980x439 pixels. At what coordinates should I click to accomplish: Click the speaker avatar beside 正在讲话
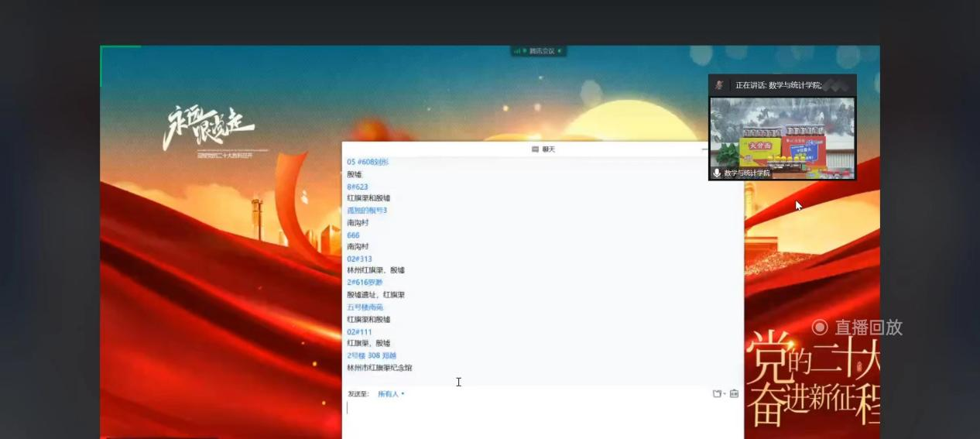pyautogui.click(x=719, y=85)
